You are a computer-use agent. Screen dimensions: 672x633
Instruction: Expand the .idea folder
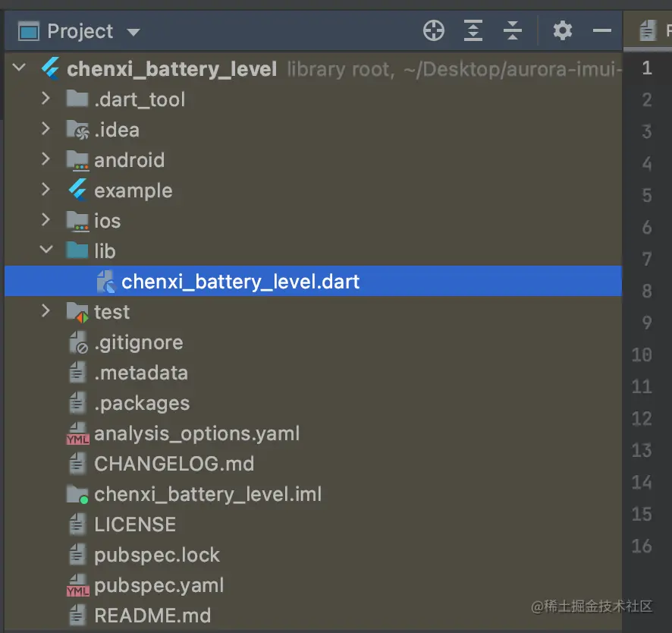point(46,129)
